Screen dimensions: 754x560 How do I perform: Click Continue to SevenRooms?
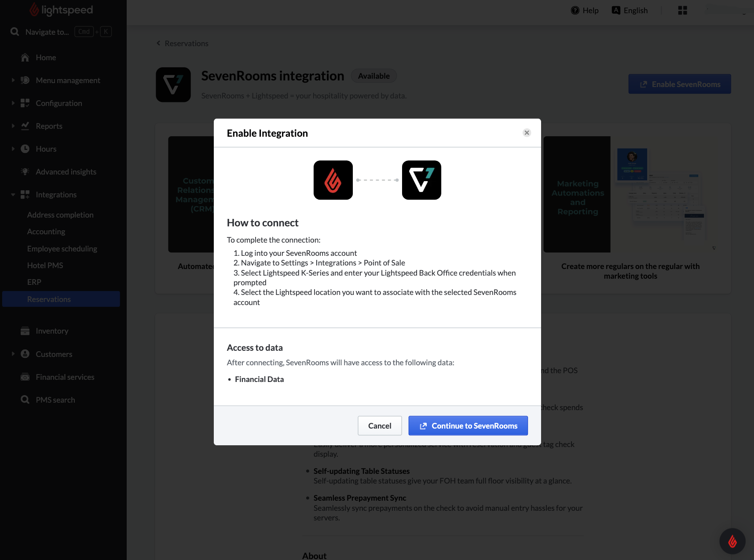468,425
